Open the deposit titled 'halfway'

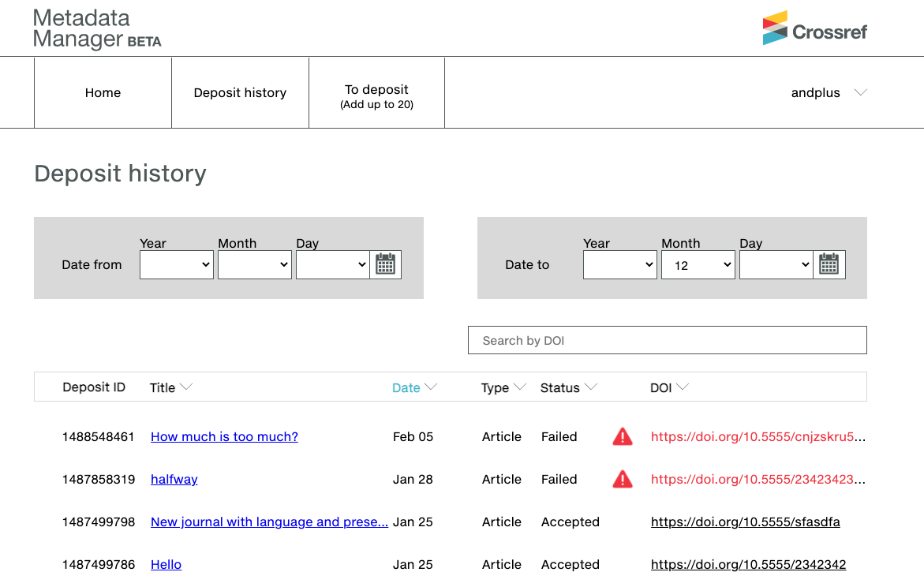(x=174, y=479)
